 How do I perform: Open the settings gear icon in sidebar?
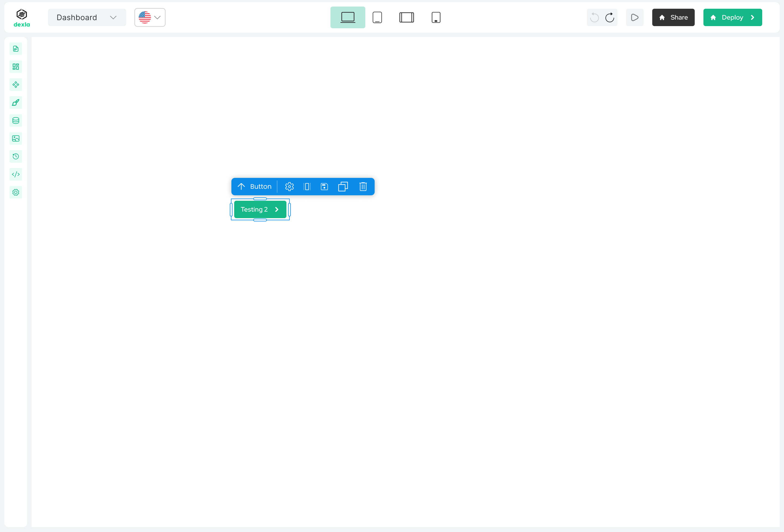16,193
